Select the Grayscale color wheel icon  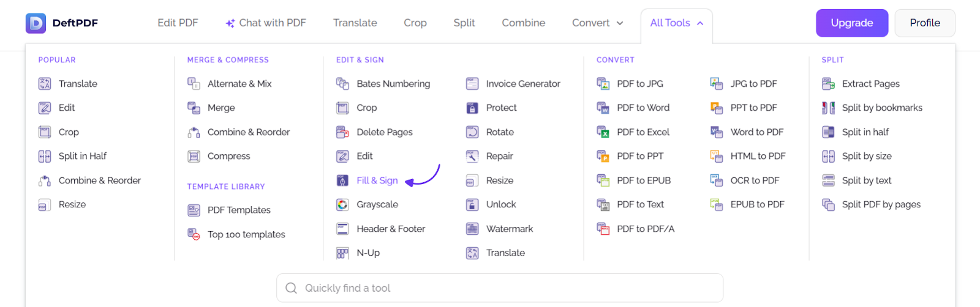(342, 205)
